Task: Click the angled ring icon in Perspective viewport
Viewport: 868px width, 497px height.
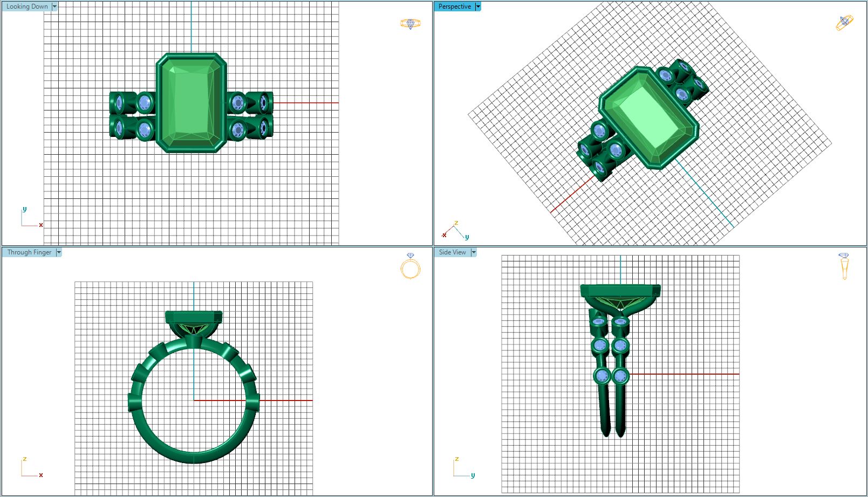Action: click(844, 23)
